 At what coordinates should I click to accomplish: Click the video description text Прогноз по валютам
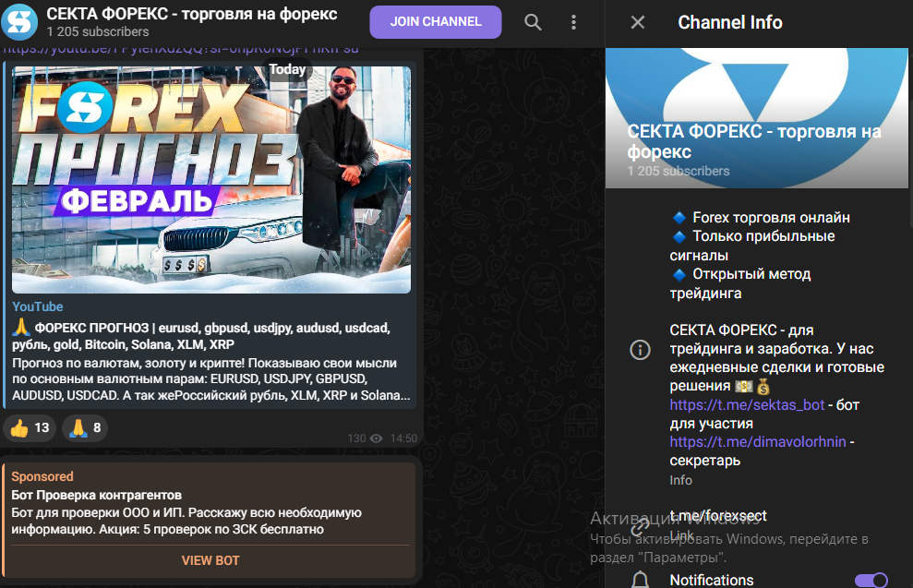(211, 379)
